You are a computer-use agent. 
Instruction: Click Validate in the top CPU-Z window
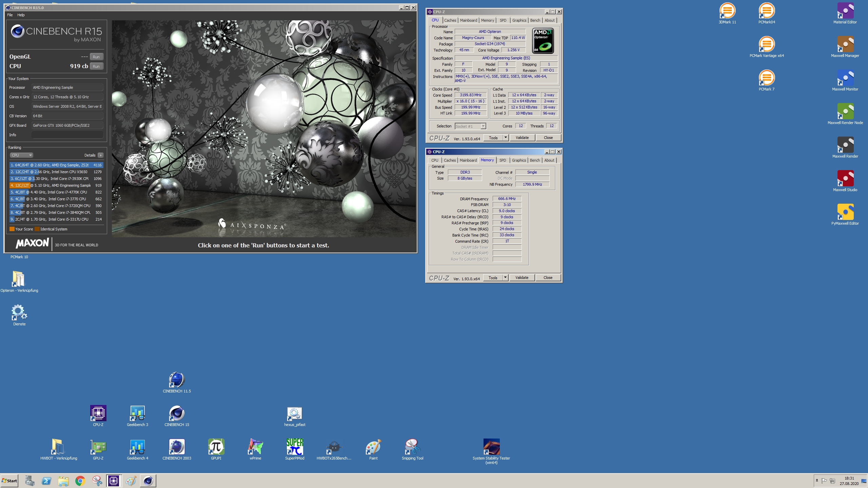522,138
